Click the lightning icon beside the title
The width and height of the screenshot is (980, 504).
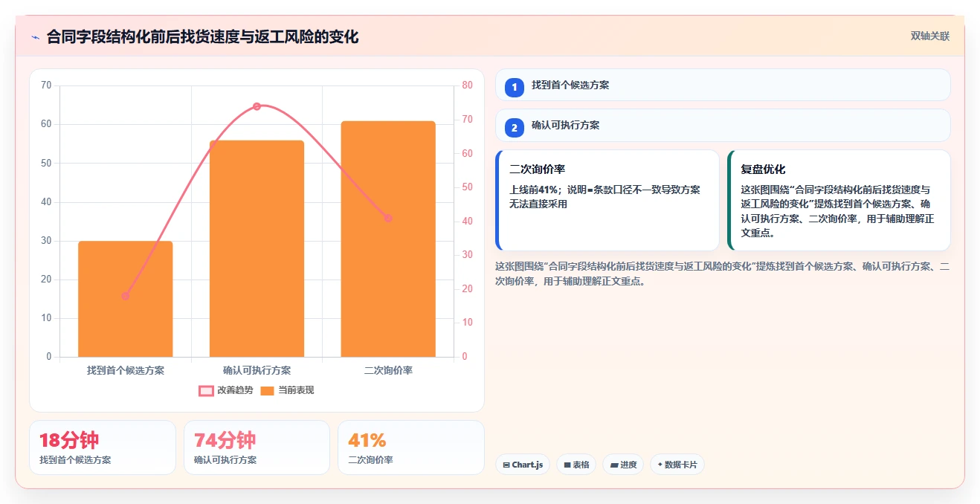35,36
